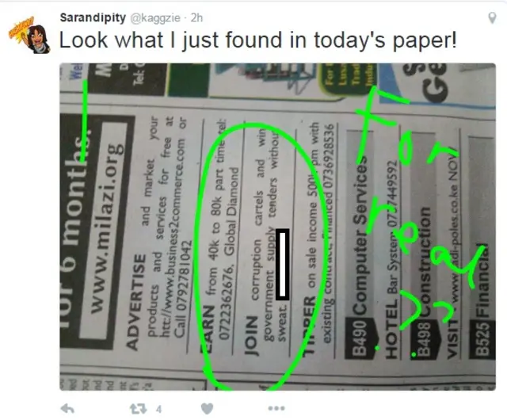Click the reply arrow icon
The height and width of the screenshot is (420, 507).
(67, 409)
